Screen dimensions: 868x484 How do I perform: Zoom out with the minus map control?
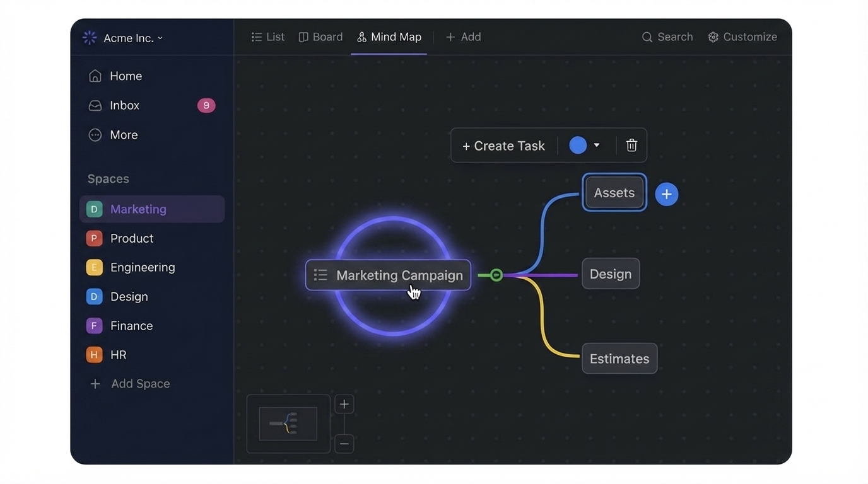[x=344, y=444]
